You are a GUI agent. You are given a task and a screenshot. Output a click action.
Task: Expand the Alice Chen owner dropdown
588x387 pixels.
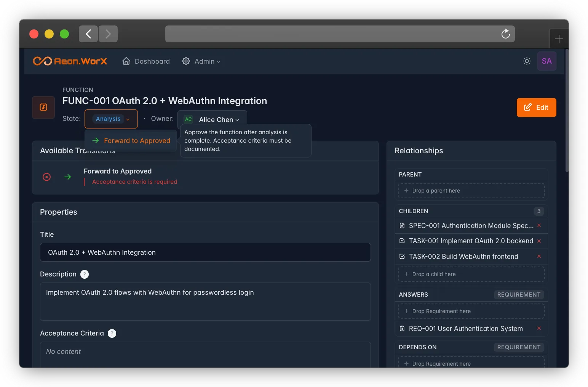[212, 119]
